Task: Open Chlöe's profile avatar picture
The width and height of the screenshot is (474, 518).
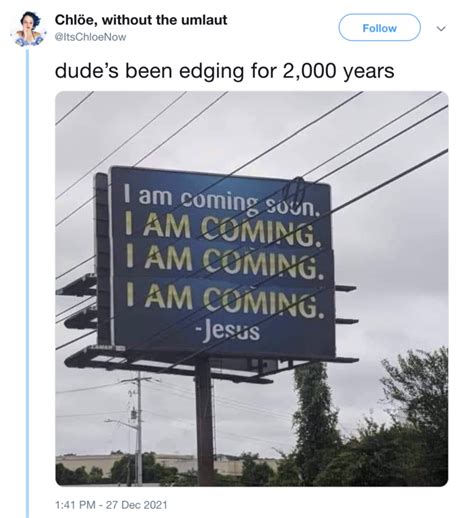Action: pos(28,28)
